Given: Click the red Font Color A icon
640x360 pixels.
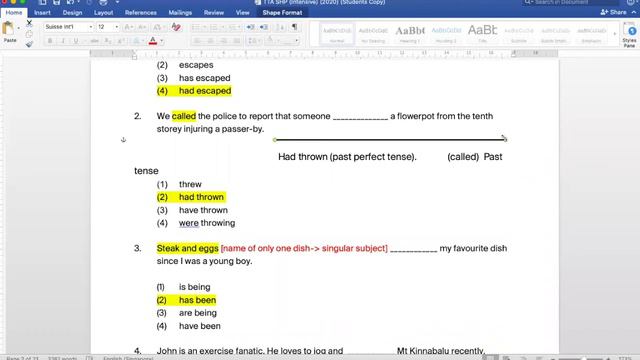Looking at the screenshot, I should pos(153,41).
